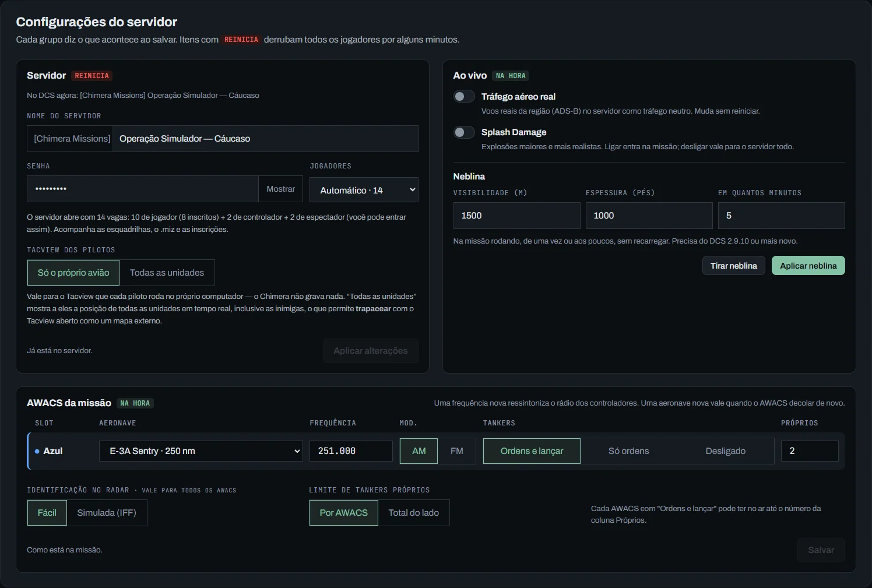Click the Tirar neblina button
The height and width of the screenshot is (588, 872).
pyautogui.click(x=733, y=266)
